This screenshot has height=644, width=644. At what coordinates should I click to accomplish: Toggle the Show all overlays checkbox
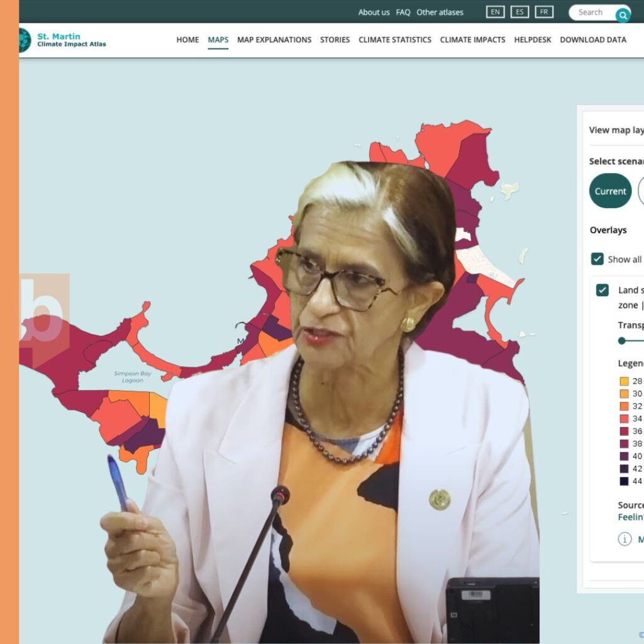(x=597, y=259)
